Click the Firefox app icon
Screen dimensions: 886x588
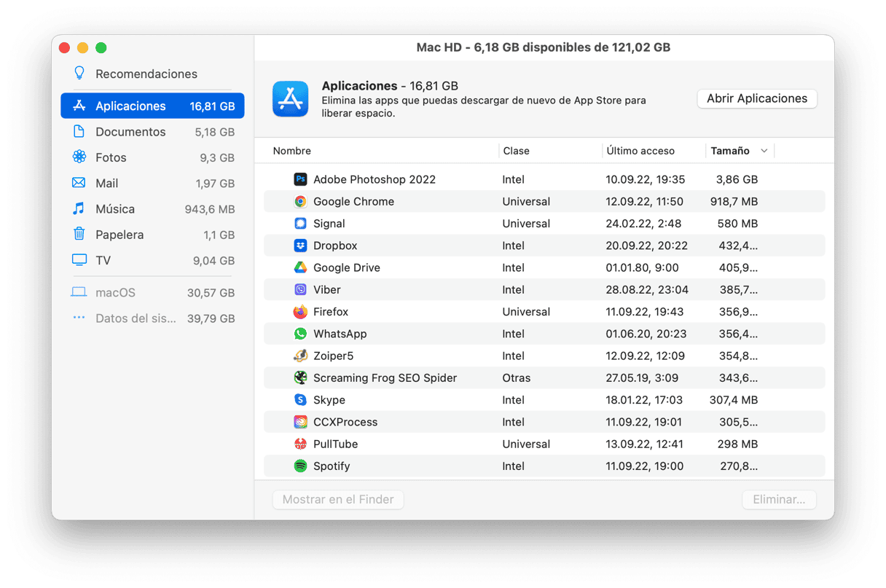click(x=300, y=312)
